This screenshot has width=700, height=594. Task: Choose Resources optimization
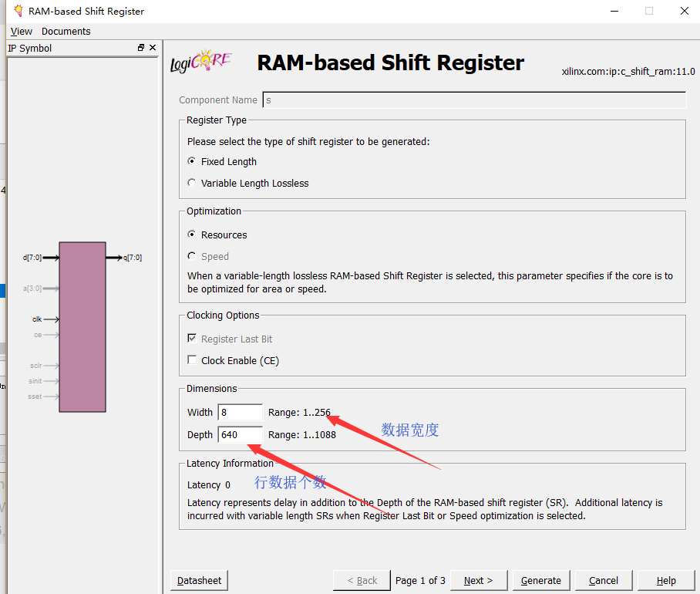click(191, 235)
